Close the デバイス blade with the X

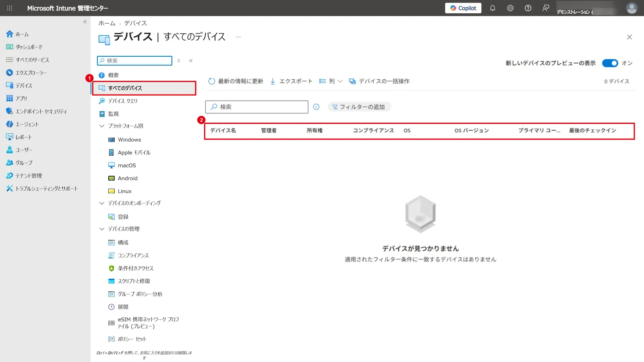(630, 37)
